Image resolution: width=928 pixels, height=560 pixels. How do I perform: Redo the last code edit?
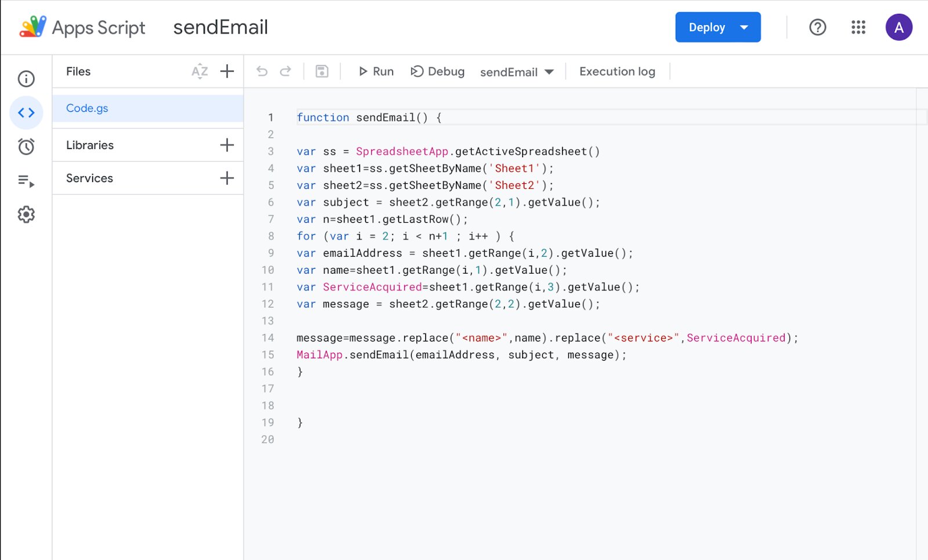pos(285,71)
